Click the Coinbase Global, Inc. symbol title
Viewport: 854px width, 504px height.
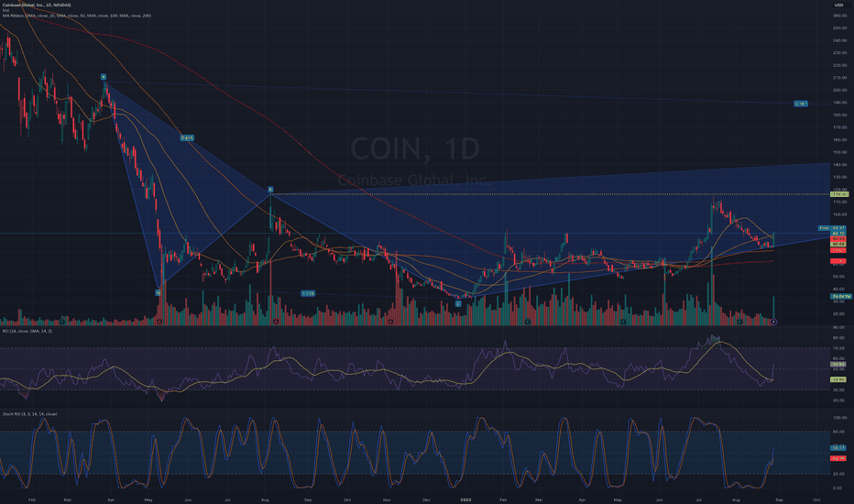click(37, 5)
